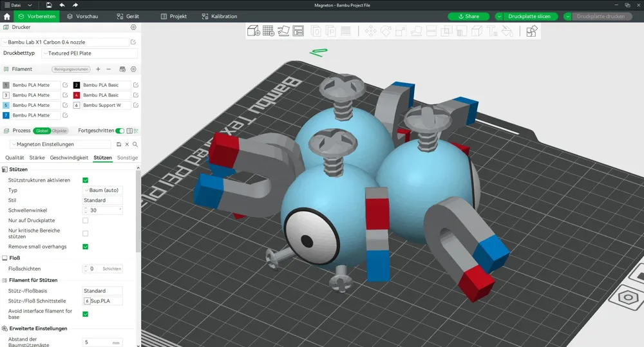Save the Magneton Einstellungen preset

coord(118,144)
